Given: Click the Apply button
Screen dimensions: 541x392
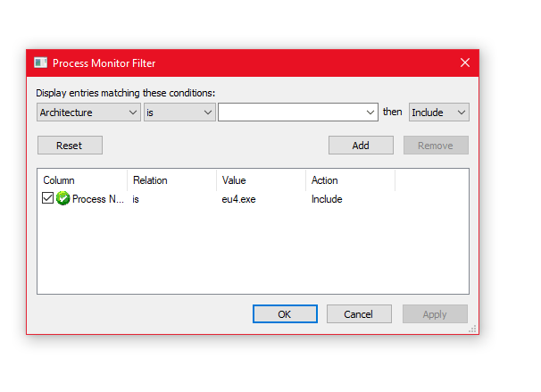Looking at the screenshot, I should [x=435, y=314].
